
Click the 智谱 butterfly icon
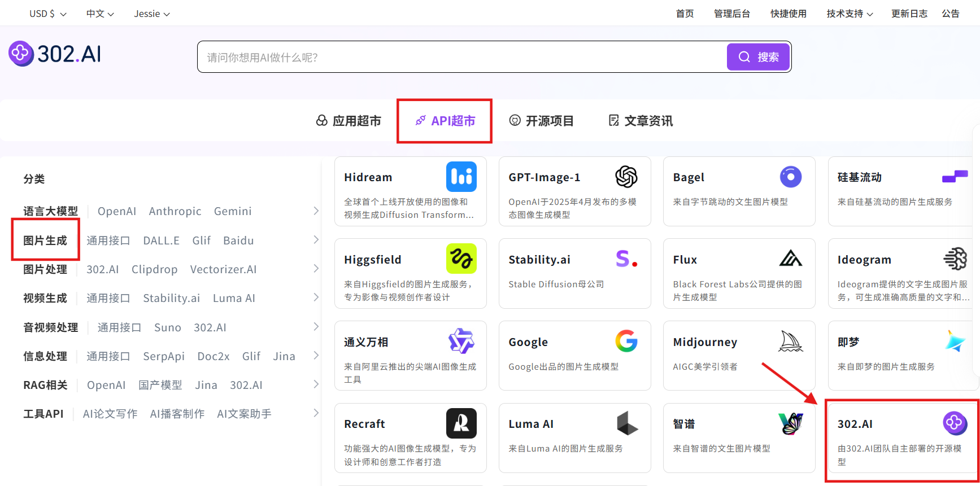pyautogui.click(x=791, y=423)
